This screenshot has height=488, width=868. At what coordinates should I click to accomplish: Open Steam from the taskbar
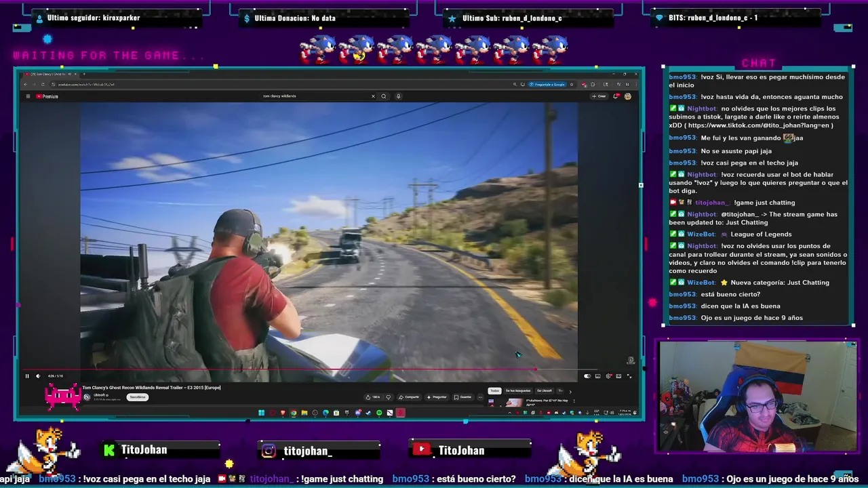(368, 413)
